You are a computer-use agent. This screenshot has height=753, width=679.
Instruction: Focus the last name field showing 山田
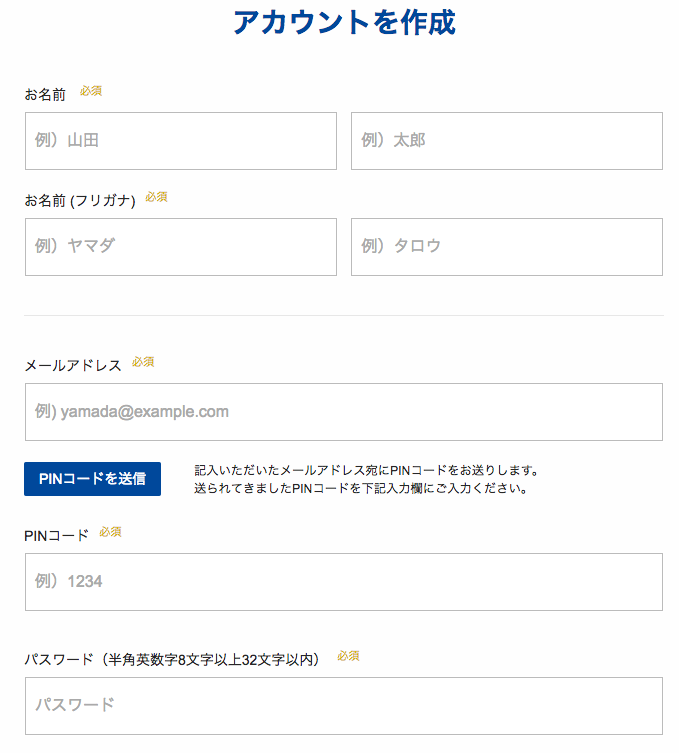coord(181,141)
